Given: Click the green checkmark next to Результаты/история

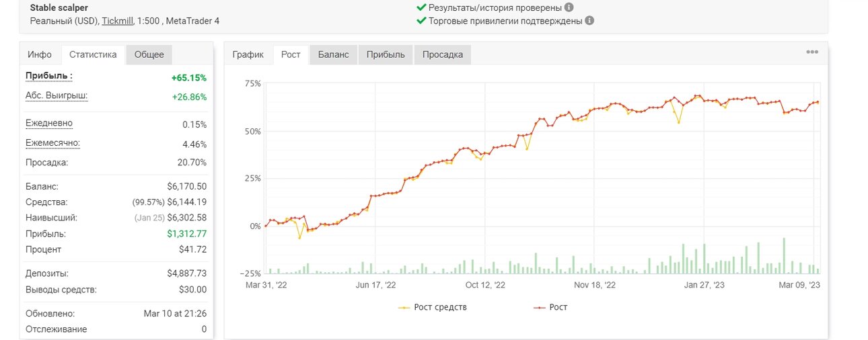Looking at the screenshot, I should [421, 7].
